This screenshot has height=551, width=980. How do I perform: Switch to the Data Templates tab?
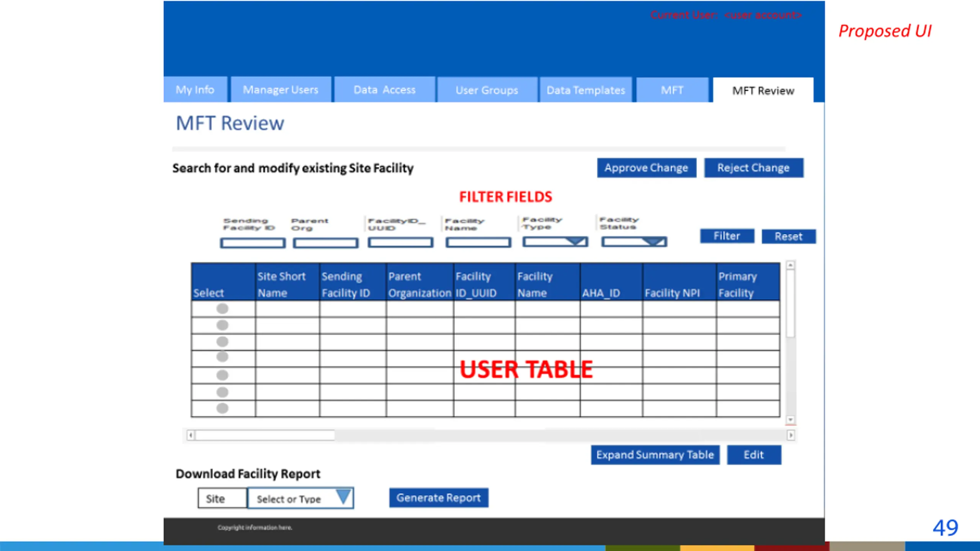tap(585, 90)
